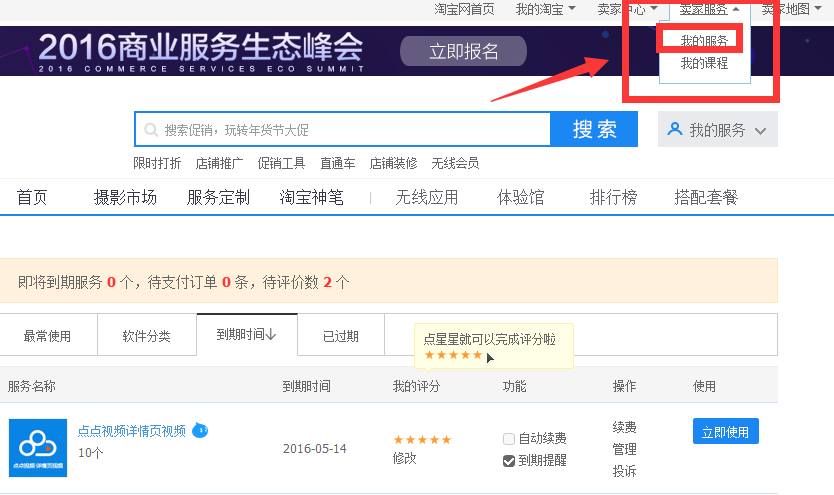The width and height of the screenshot is (834, 495).
Task: Switch to 最常使用 tab
Action: [x=47, y=335]
